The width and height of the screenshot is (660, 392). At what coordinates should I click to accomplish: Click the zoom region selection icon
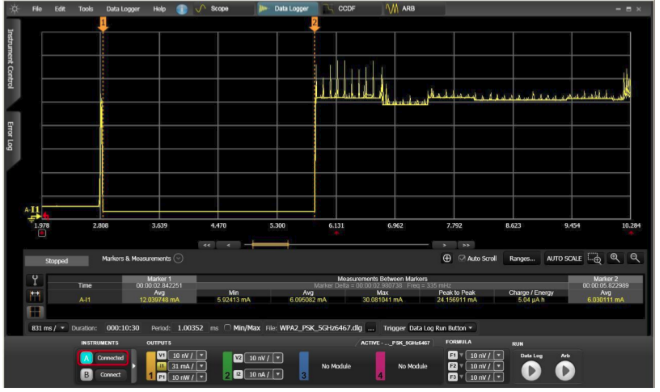click(595, 259)
